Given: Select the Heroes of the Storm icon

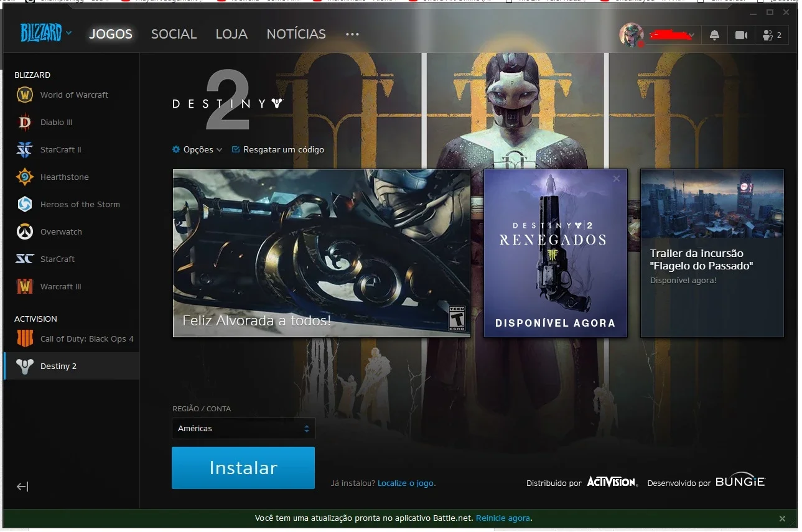Looking at the screenshot, I should [x=24, y=205].
